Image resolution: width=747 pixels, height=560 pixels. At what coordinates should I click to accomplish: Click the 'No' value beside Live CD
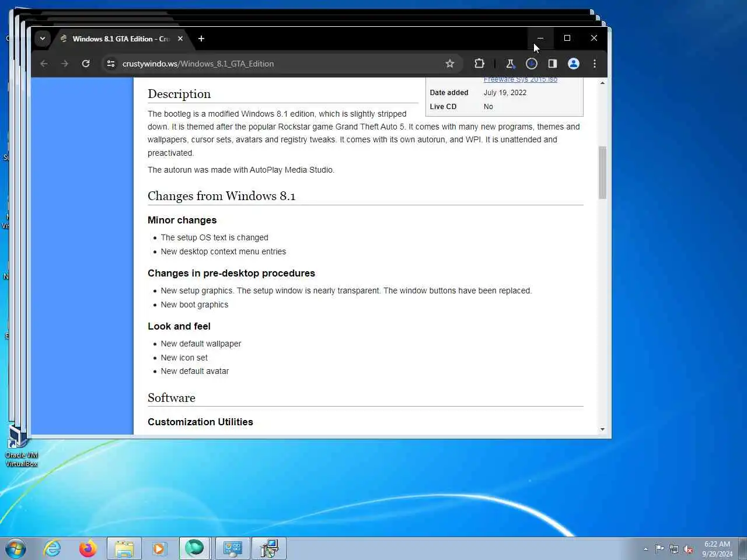(488, 107)
